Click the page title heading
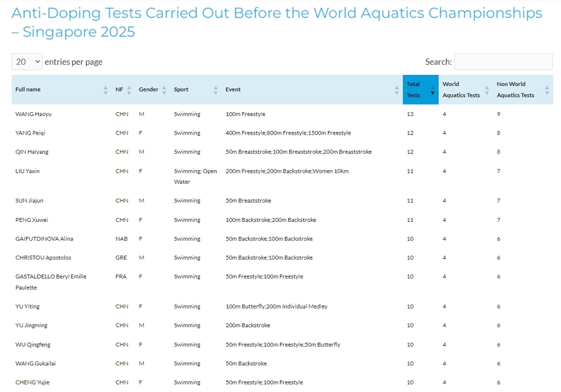Image resolution: width=561 pixels, height=392 pixels. (x=277, y=22)
